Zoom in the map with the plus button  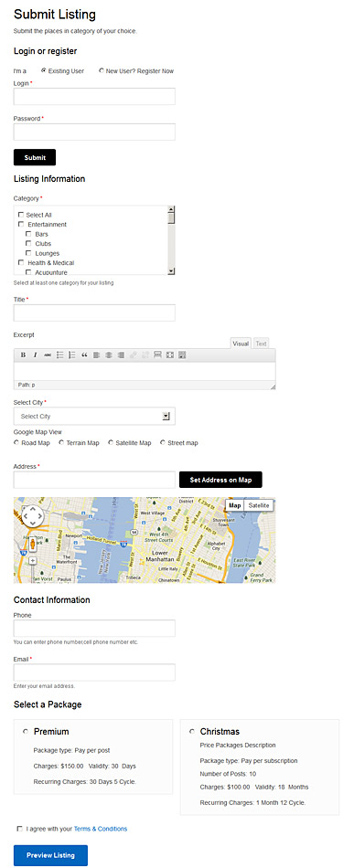32,561
